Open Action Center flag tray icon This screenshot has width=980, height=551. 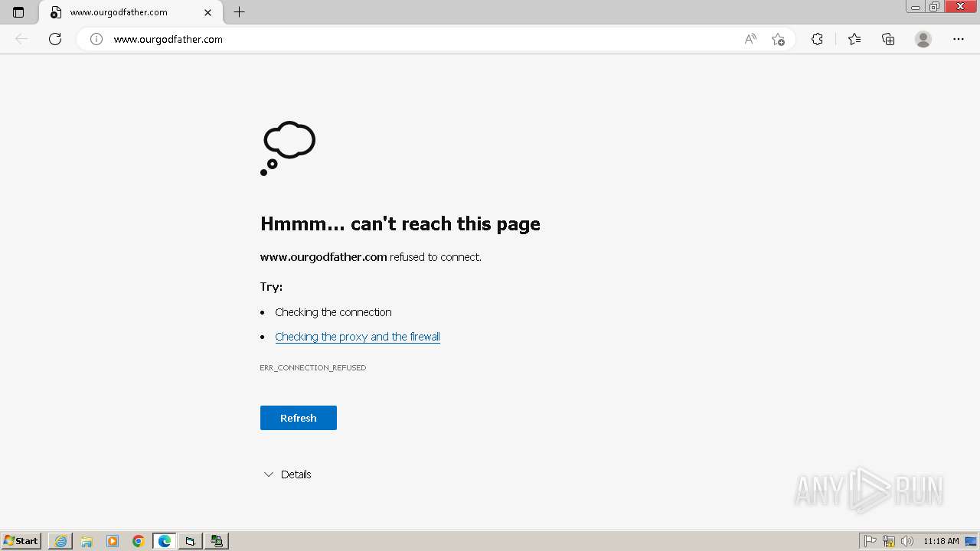[x=871, y=541]
